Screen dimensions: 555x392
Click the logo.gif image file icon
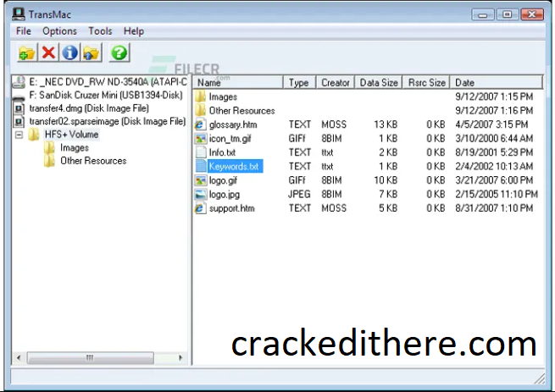coord(200,180)
